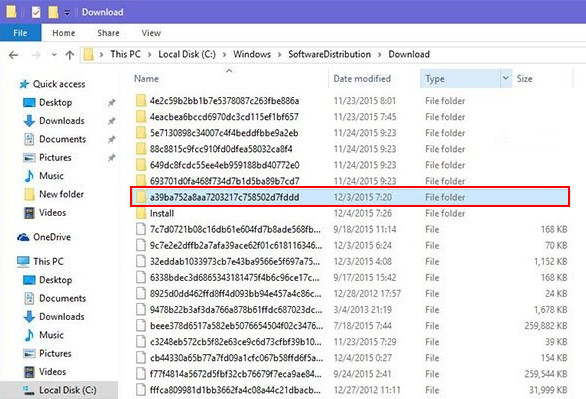The height and width of the screenshot is (399, 586).
Task: Open the Type column filter dropdown
Action: (x=506, y=78)
